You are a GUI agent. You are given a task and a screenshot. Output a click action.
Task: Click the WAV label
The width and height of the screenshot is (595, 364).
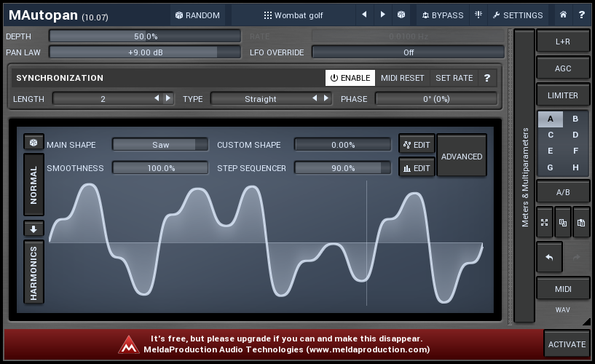(563, 310)
